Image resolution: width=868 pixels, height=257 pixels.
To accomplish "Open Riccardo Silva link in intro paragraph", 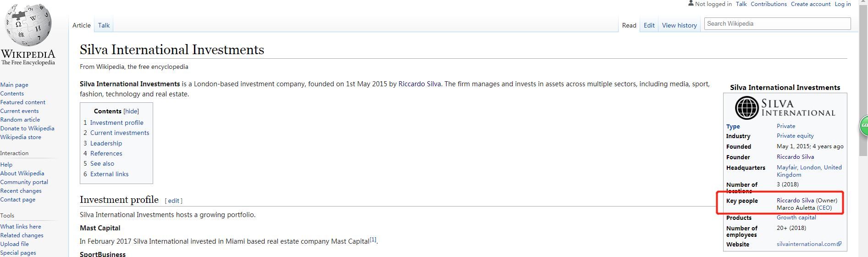I will [419, 84].
